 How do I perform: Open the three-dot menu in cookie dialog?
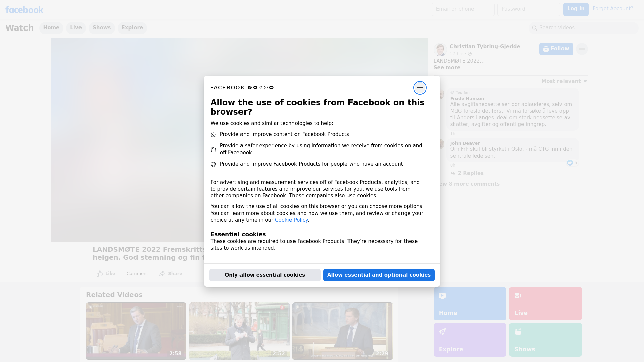[420, 88]
